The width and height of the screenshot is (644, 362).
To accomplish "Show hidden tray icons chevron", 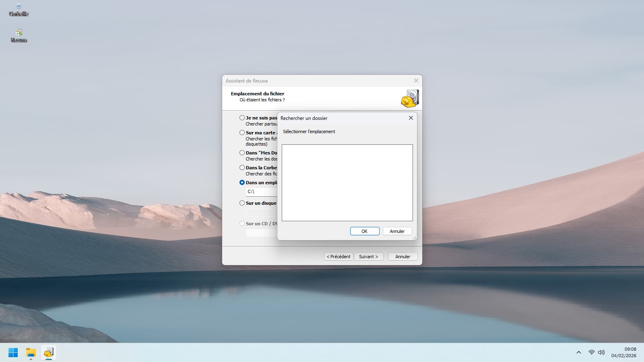I will click(578, 352).
